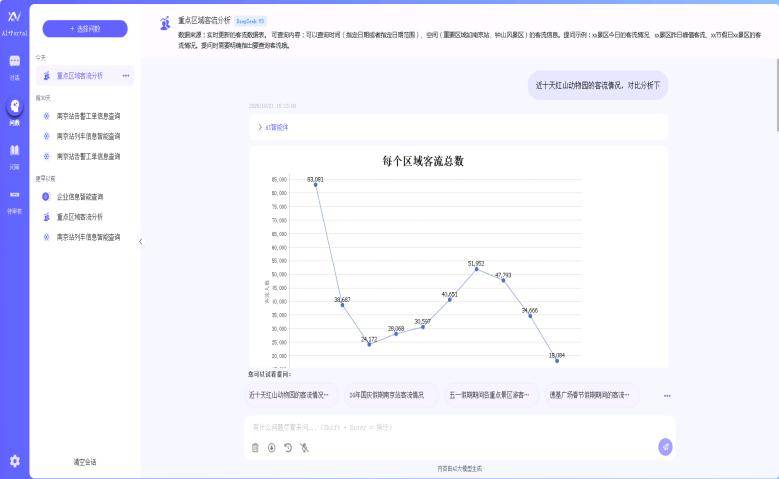Click the question input text field
The width and height of the screenshot is (779, 479).
(450, 427)
